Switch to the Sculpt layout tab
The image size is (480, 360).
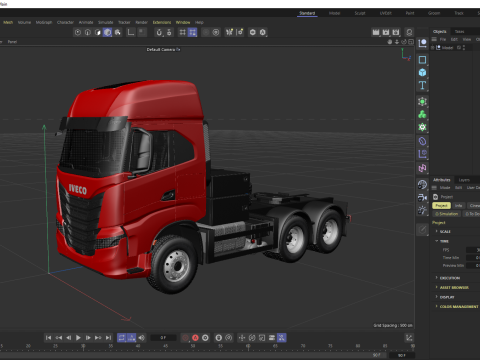[x=360, y=13]
